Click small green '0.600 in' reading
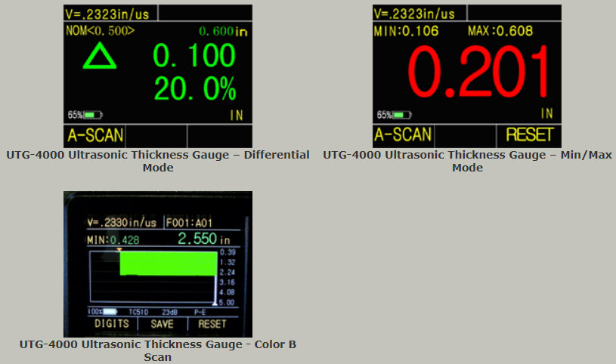The width and height of the screenshot is (616, 364). tap(223, 31)
